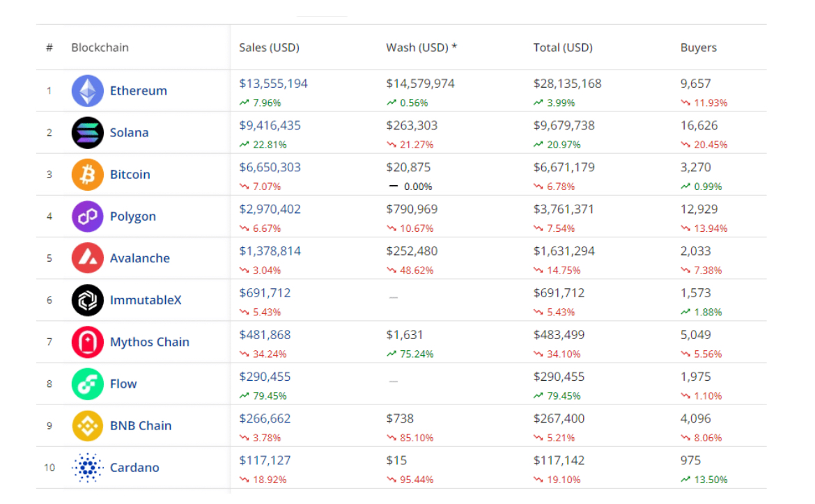Select BNB Chain sales value $266,662

pyautogui.click(x=265, y=419)
